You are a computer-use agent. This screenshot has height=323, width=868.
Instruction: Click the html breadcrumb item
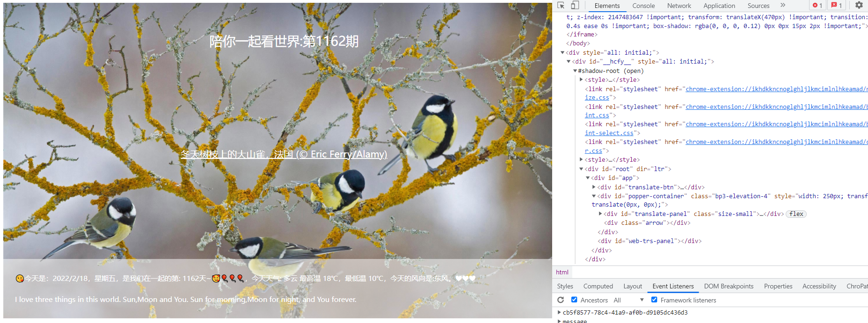[x=562, y=272]
